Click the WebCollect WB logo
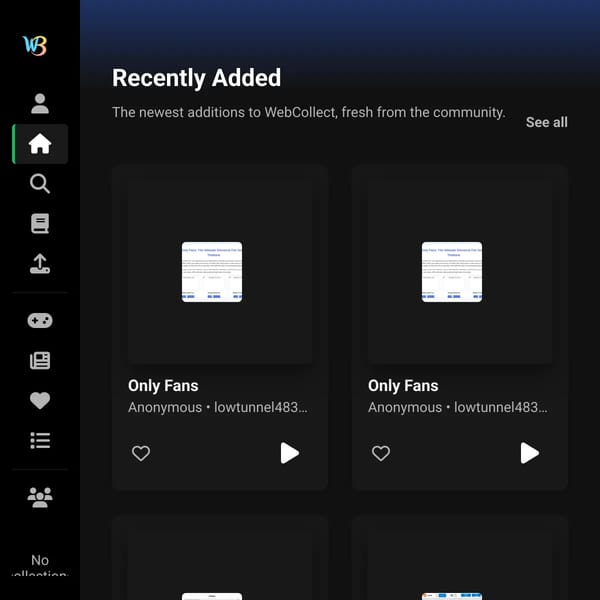The image size is (600, 600). point(35,46)
